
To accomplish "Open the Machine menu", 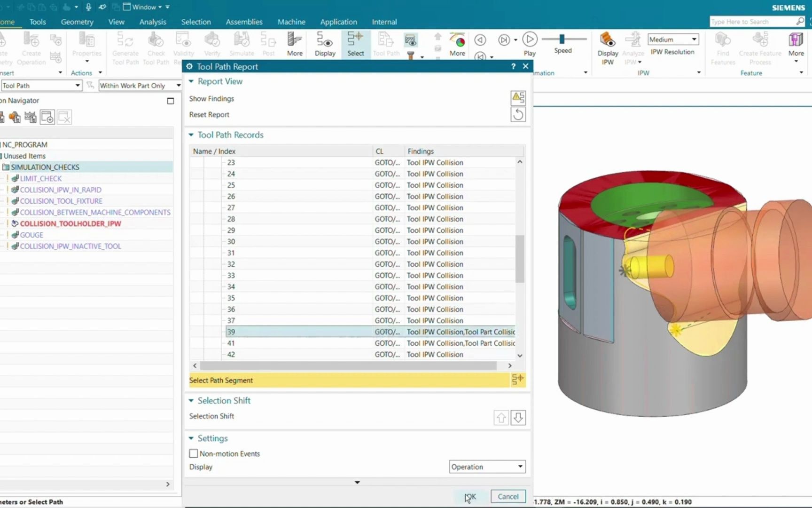I will [x=291, y=22].
